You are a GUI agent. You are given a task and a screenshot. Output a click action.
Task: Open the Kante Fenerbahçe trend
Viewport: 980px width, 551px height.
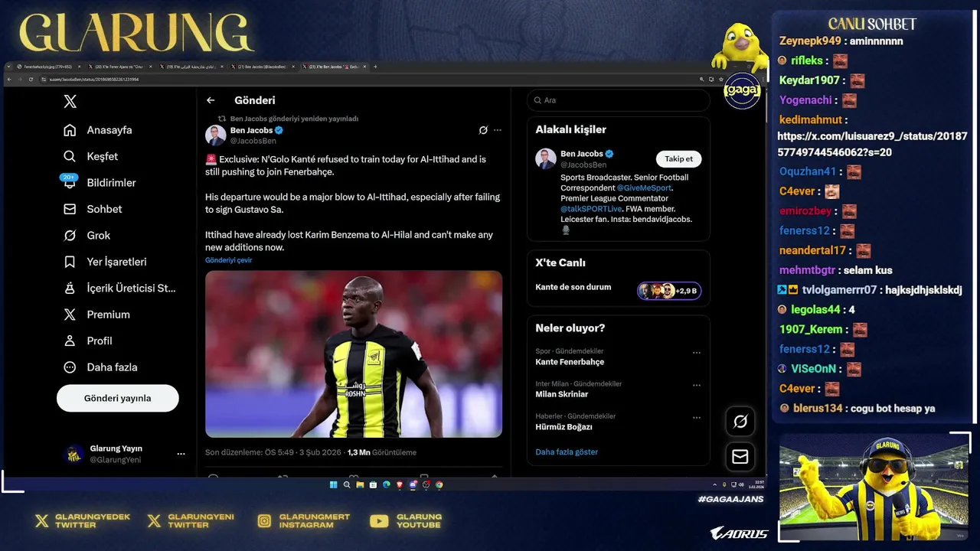click(x=570, y=362)
